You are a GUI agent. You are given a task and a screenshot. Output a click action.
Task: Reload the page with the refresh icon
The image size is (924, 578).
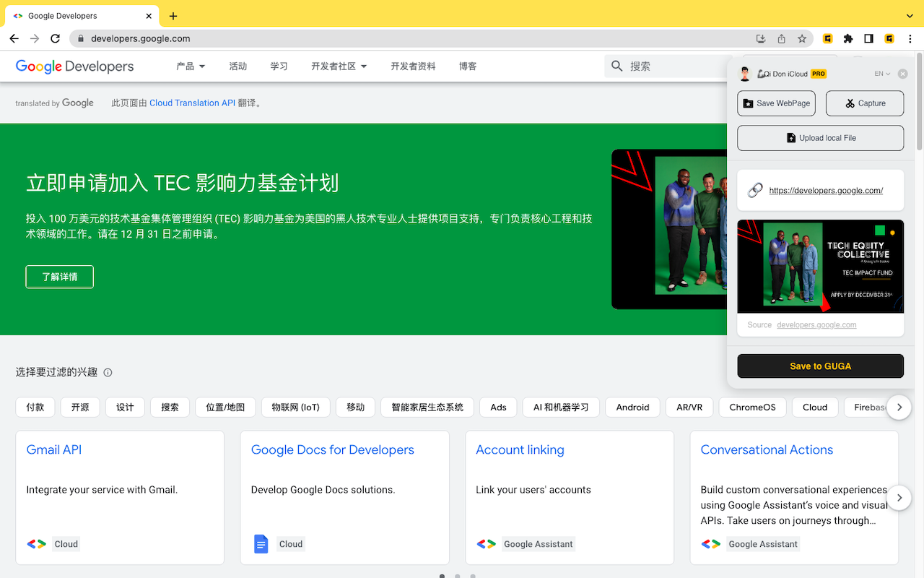click(x=55, y=38)
